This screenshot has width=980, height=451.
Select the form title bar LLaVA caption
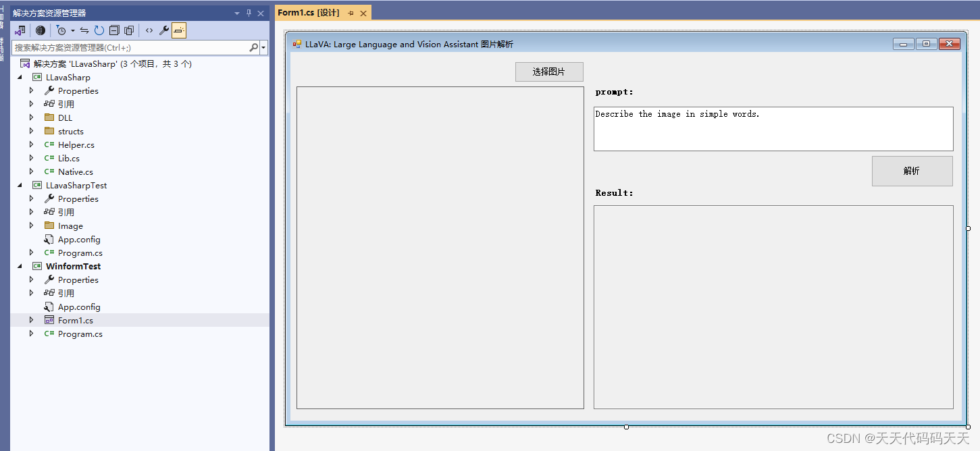pyautogui.click(x=409, y=45)
